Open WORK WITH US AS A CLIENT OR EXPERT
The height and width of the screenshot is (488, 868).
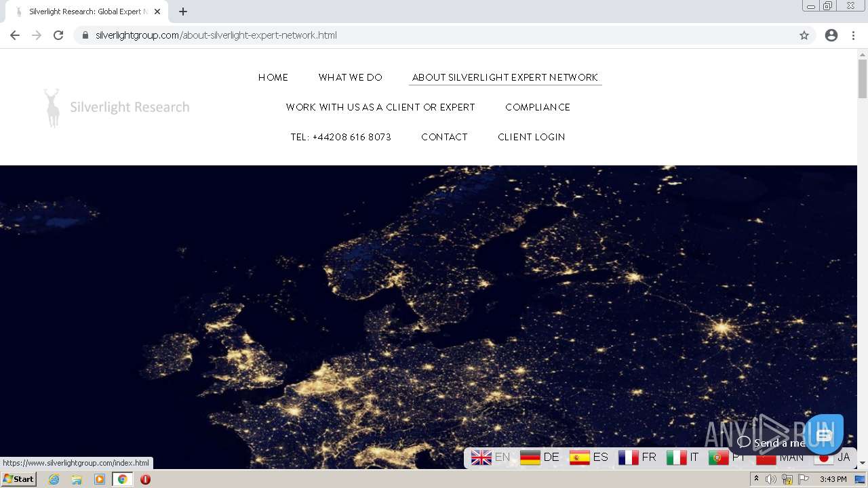(380, 107)
